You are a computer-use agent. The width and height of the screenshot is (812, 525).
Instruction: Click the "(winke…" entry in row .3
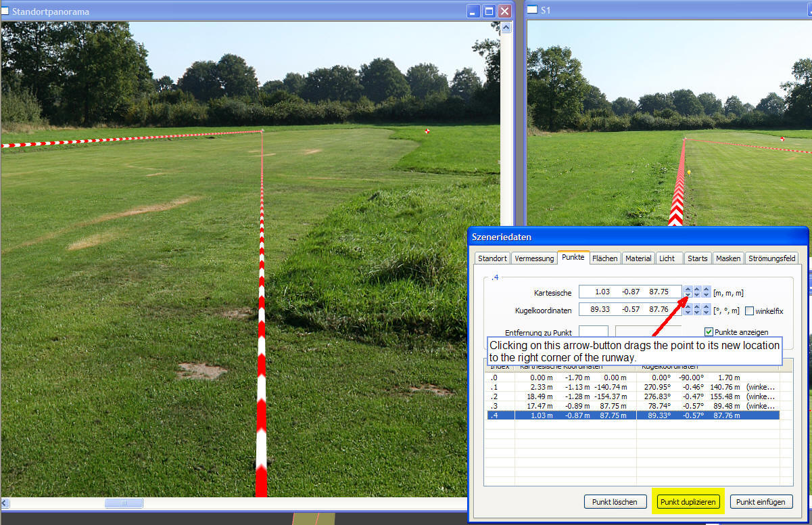pyautogui.click(x=761, y=406)
